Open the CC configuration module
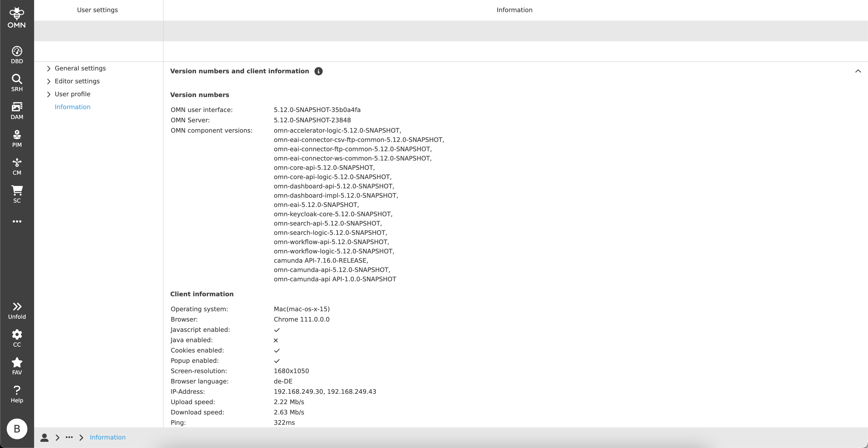868x448 pixels. [17, 338]
